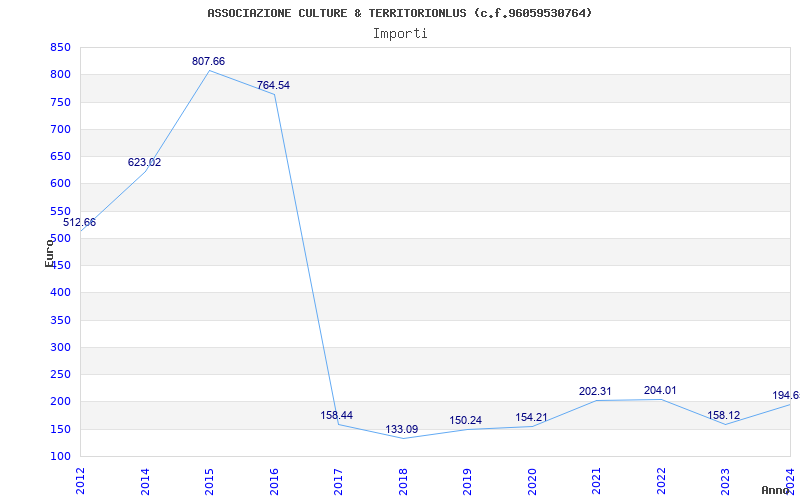Click the 400 y-axis tick label
Viewport: 800px width, 500px height.
click(60, 293)
